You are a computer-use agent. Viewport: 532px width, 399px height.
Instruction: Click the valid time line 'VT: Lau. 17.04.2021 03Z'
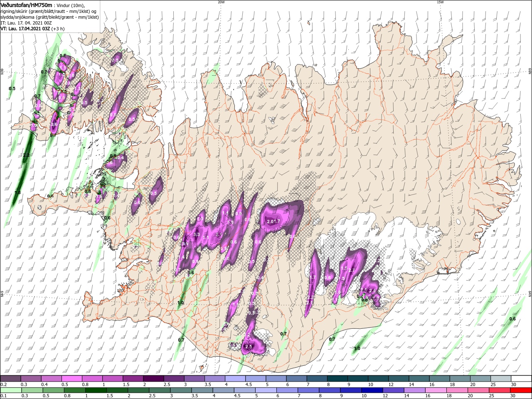pyautogui.click(x=25, y=28)
